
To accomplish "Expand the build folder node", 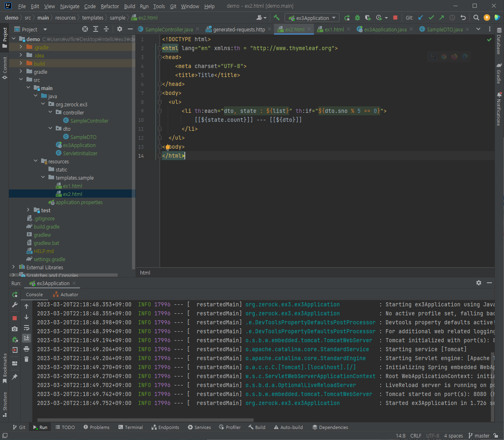I will tap(21, 64).
